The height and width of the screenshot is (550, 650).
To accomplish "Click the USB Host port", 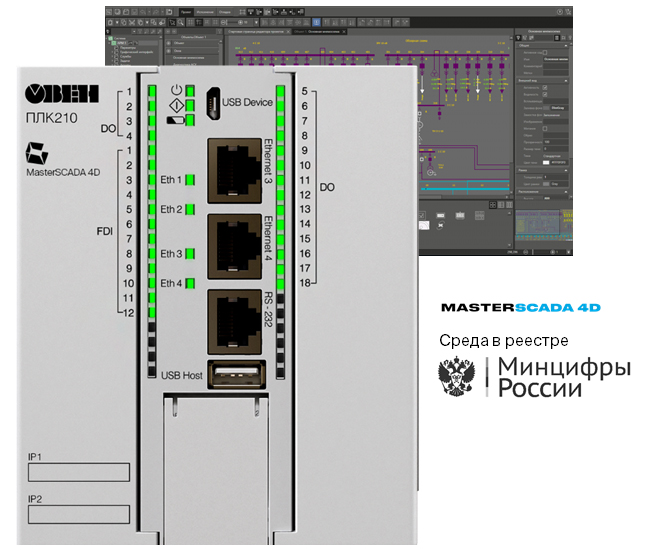I will coord(234,374).
